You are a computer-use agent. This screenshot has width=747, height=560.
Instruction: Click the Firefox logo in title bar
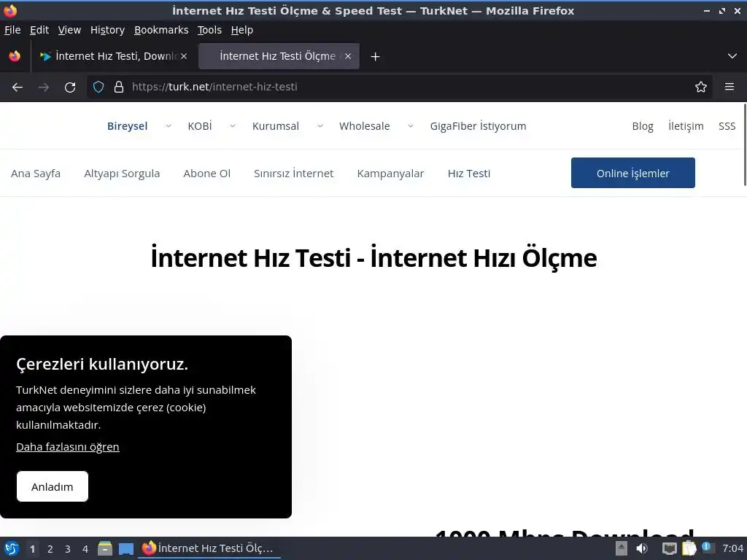point(10,10)
